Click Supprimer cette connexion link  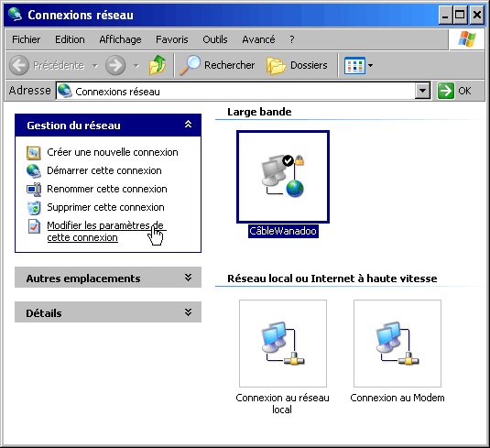pyautogui.click(x=105, y=207)
